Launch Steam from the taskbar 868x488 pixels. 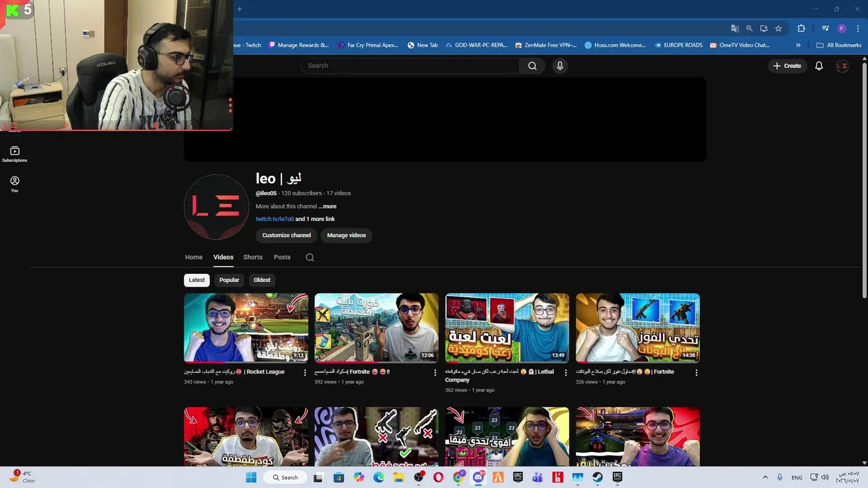pyautogui.click(x=597, y=477)
